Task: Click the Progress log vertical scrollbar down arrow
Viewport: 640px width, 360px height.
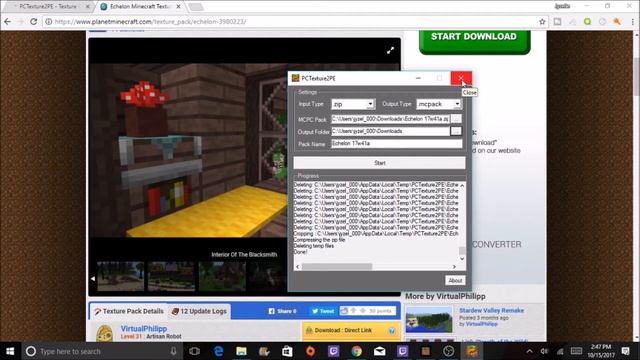Action: click(x=462, y=258)
